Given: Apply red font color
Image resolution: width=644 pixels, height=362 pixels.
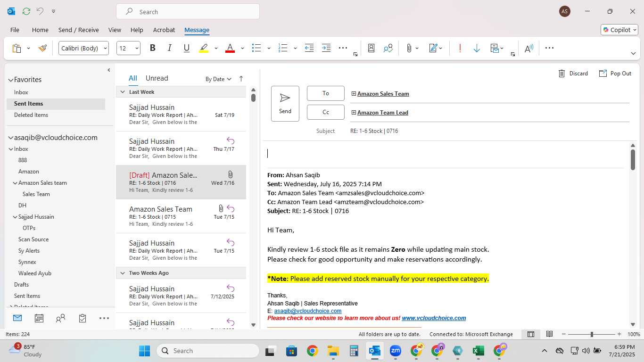Looking at the screenshot, I should pos(230,48).
